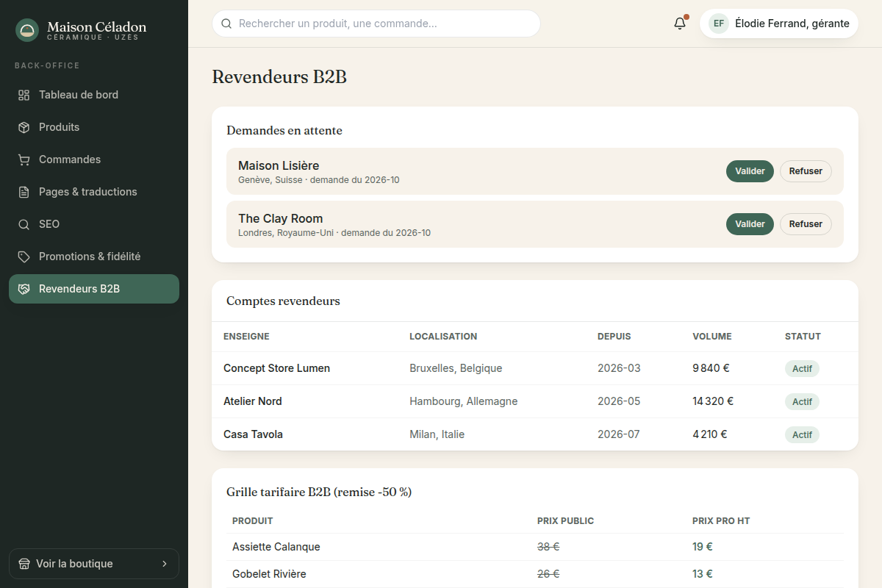Open the SEO menu entry
882x588 pixels.
(94, 224)
